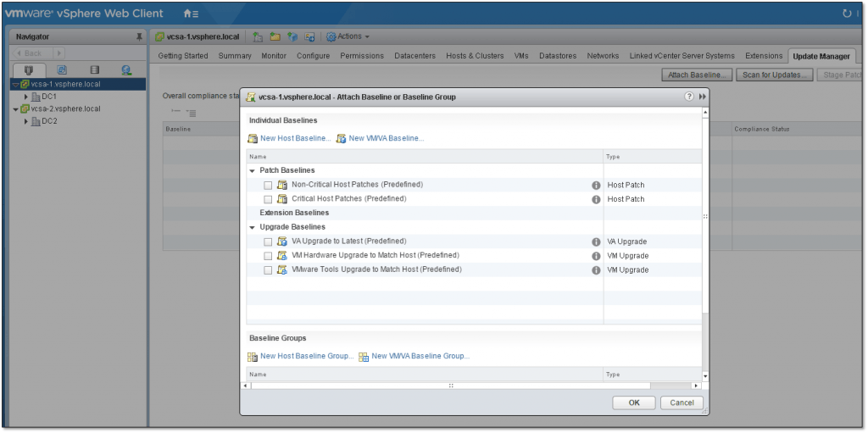Image resolution: width=868 pixels, height=433 pixels.
Task: Click the collapse list icon above Baseline table
Action: pyautogui.click(x=192, y=113)
